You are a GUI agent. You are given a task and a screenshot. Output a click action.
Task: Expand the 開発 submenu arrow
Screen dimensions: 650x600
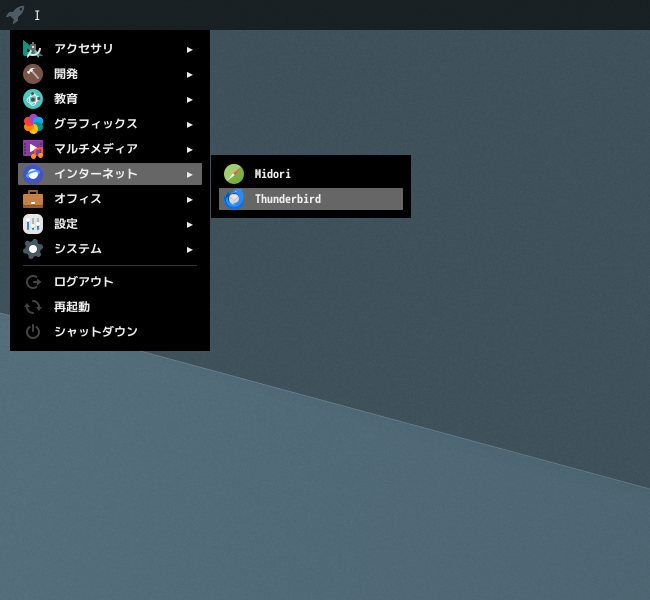(189, 75)
